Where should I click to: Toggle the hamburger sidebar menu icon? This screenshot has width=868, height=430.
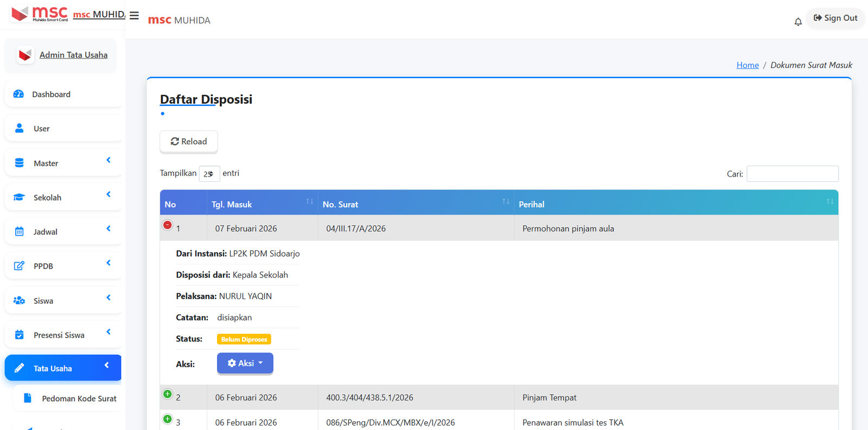click(134, 15)
